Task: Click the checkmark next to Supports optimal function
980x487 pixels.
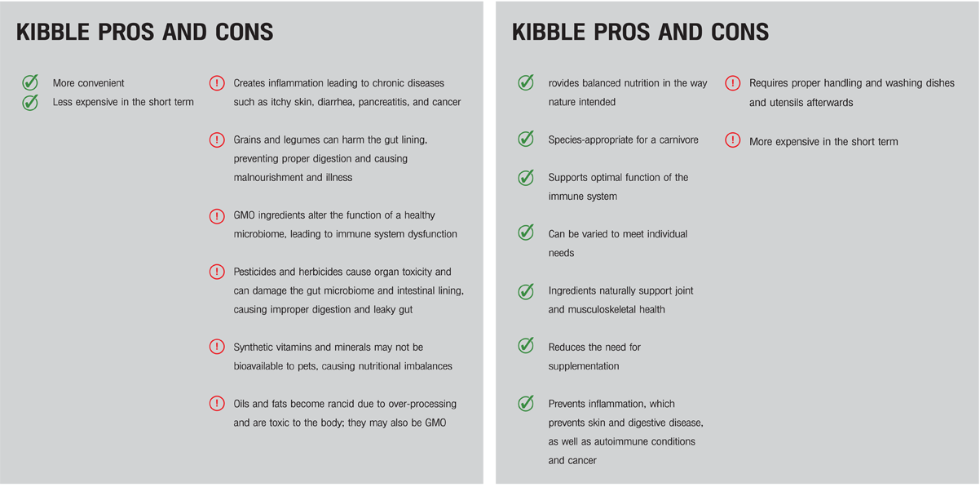Action: tap(527, 177)
